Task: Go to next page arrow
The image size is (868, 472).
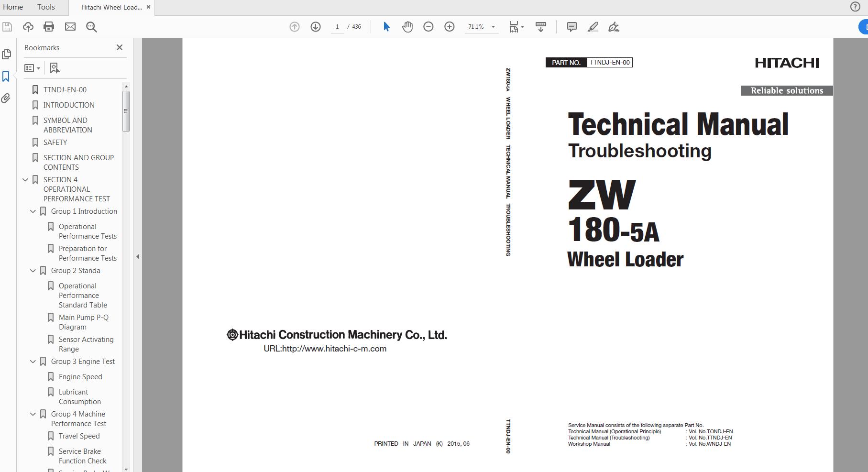Action: 316,27
